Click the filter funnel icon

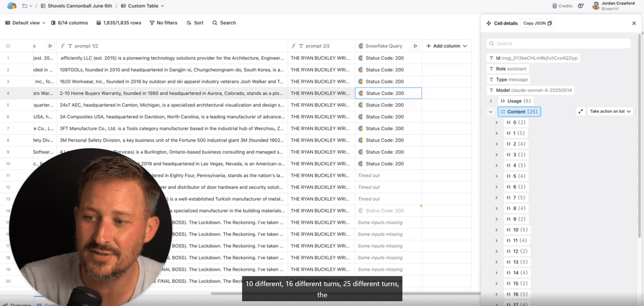152,23
